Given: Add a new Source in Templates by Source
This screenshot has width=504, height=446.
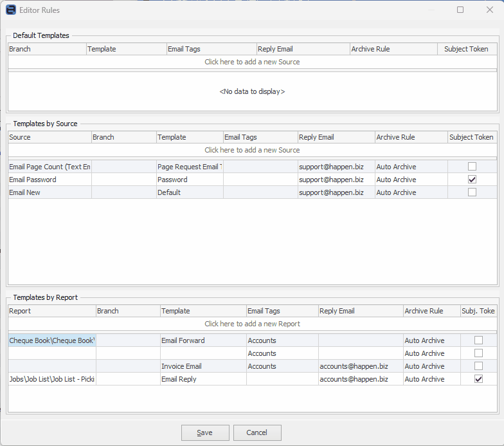Looking at the screenshot, I should pos(252,150).
